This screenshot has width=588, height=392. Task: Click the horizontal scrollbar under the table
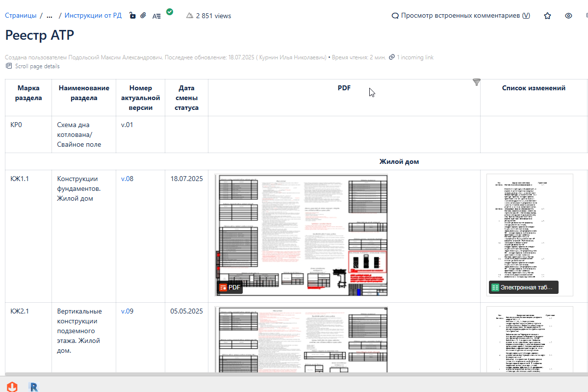(294, 374)
